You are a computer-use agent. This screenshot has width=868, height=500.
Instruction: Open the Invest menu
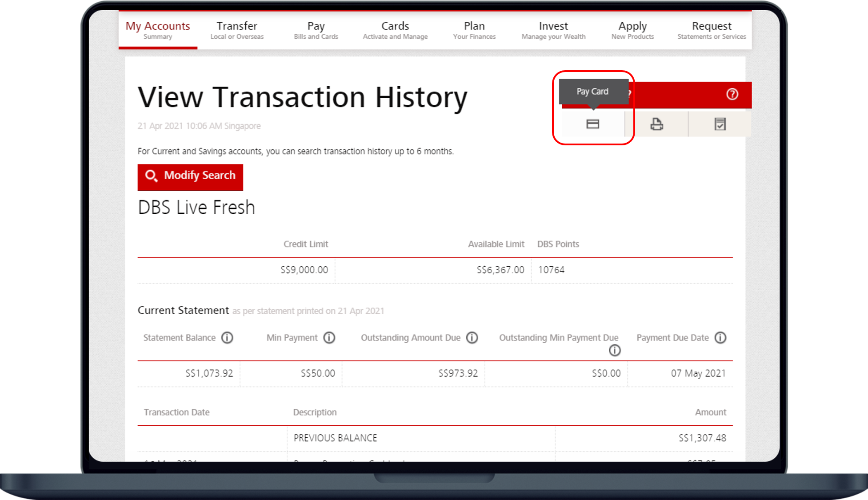click(553, 30)
